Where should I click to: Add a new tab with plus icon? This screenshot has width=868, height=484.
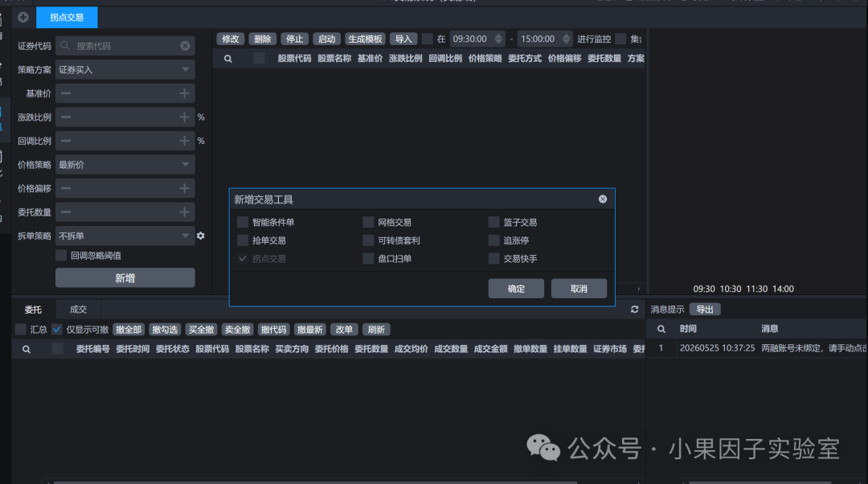pos(23,17)
